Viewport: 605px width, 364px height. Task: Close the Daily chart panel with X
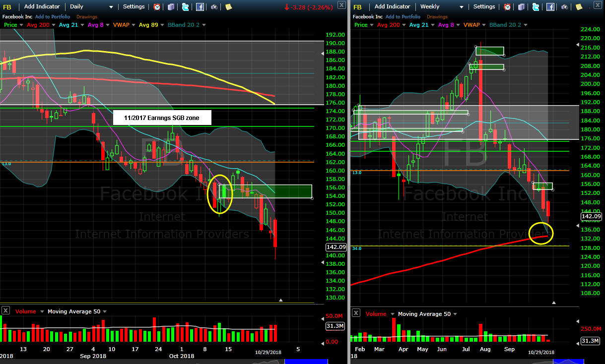click(341, 5)
